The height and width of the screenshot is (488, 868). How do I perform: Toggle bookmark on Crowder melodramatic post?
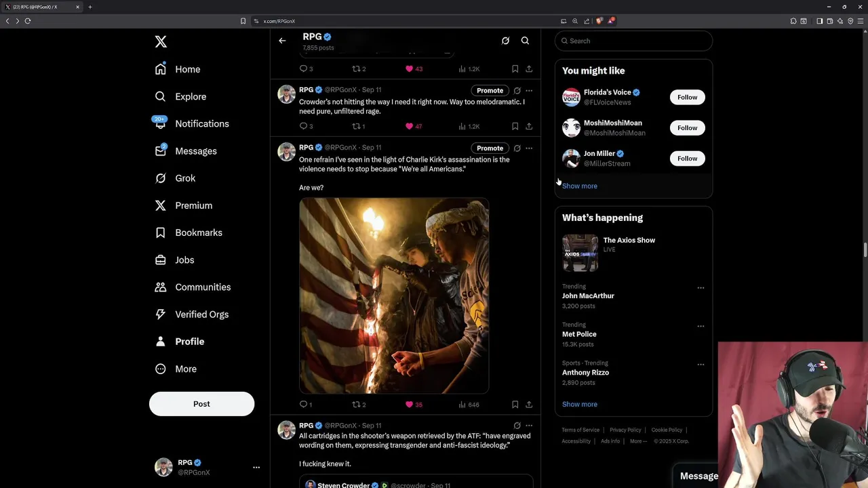[515, 126]
